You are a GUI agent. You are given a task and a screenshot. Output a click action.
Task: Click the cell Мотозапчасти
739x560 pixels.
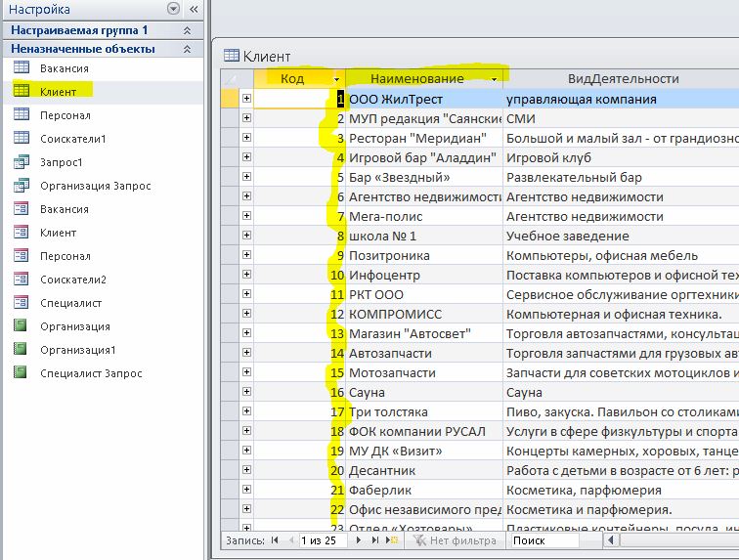424,373
